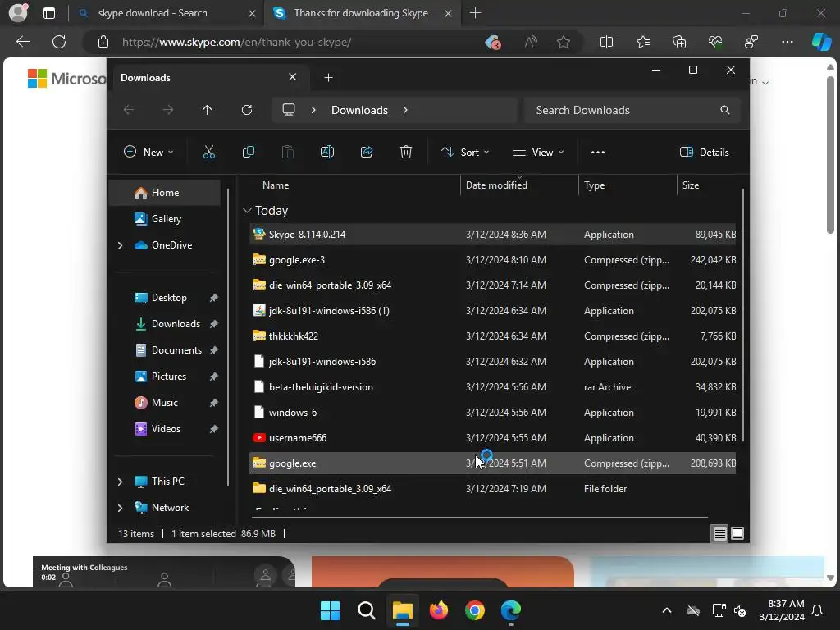This screenshot has width=840, height=630.
Task: Open the Sort dropdown
Action: click(465, 152)
